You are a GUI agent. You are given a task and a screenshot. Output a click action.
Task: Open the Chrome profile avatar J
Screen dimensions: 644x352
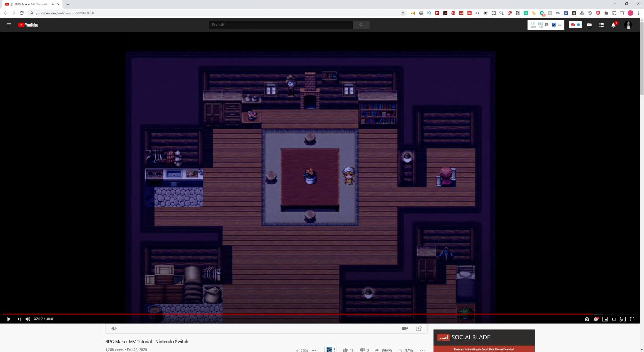tap(630, 13)
